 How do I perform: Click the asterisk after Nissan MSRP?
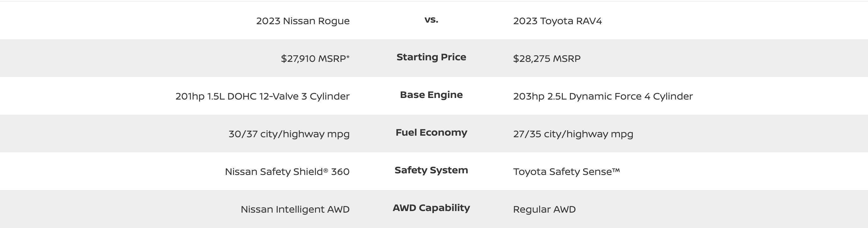tap(348, 57)
